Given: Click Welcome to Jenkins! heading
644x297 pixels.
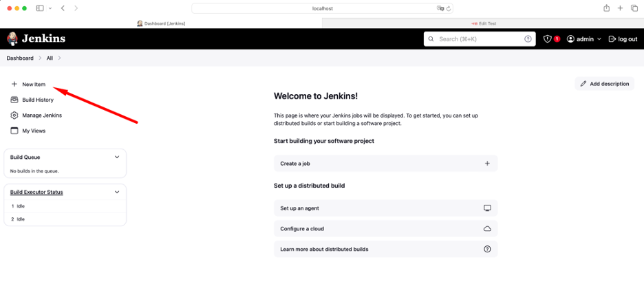Looking at the screenshot, I should [x=316, y=96].
